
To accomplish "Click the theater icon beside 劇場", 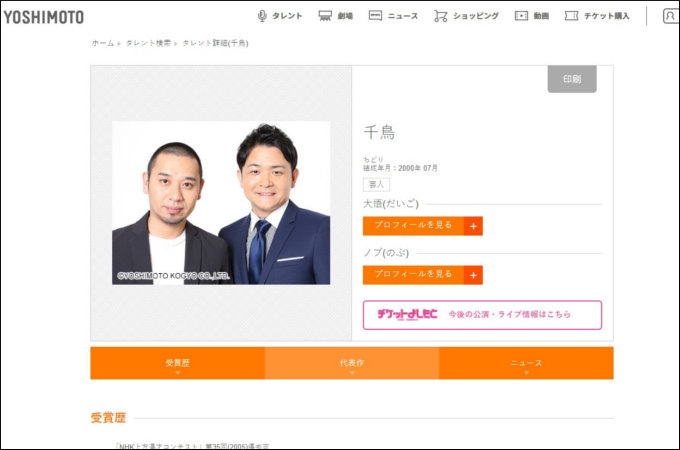I will pyautogui.click(x=325, y=16).
